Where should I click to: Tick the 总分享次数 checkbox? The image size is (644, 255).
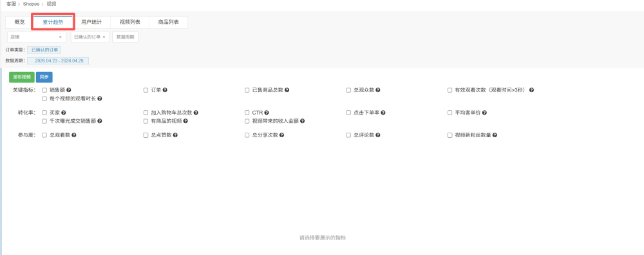[x=247, y=135]
